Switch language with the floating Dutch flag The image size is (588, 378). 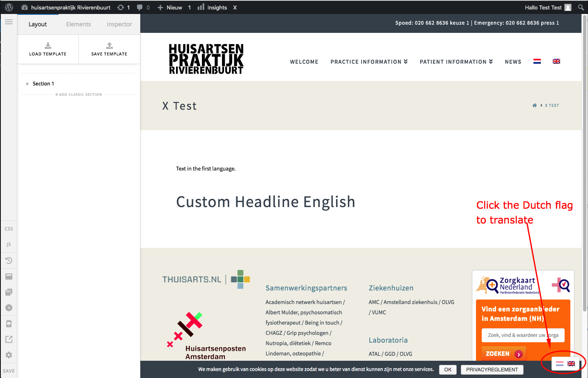tap(559, 364)
